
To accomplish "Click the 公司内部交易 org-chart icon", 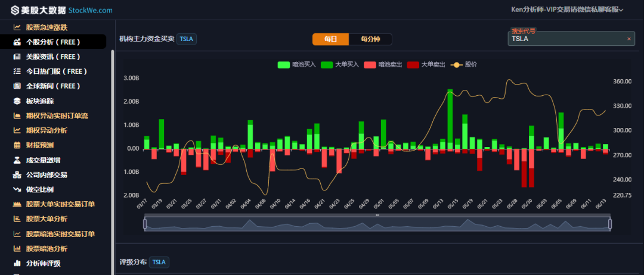I will click(17, 174).
